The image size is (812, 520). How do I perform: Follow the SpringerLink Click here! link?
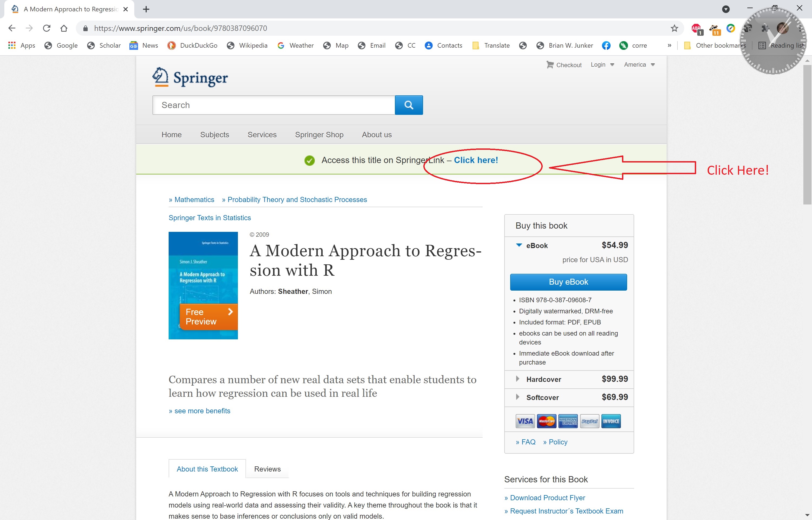coord(476,160)
